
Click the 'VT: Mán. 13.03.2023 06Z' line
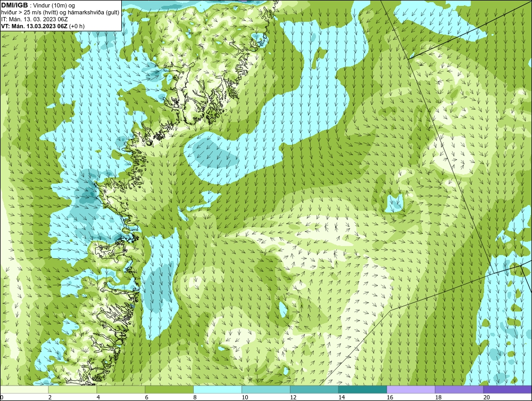pyautogui.click(x=34, y=26)
